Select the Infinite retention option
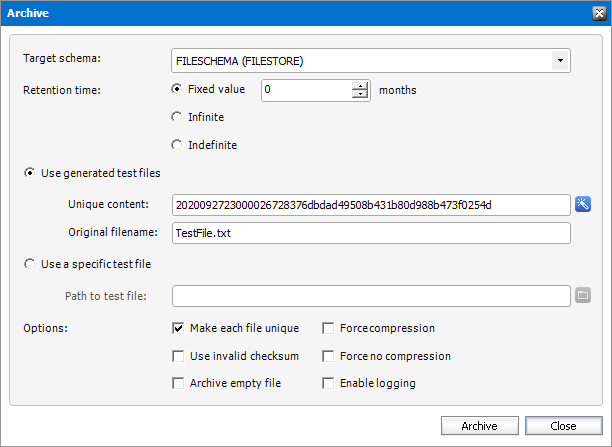 (177, 117)
